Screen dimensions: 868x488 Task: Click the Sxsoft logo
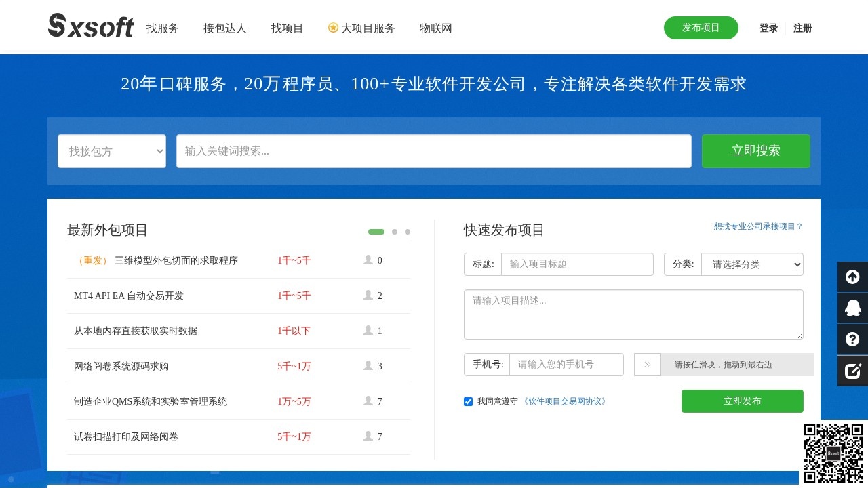click(90, 26)
